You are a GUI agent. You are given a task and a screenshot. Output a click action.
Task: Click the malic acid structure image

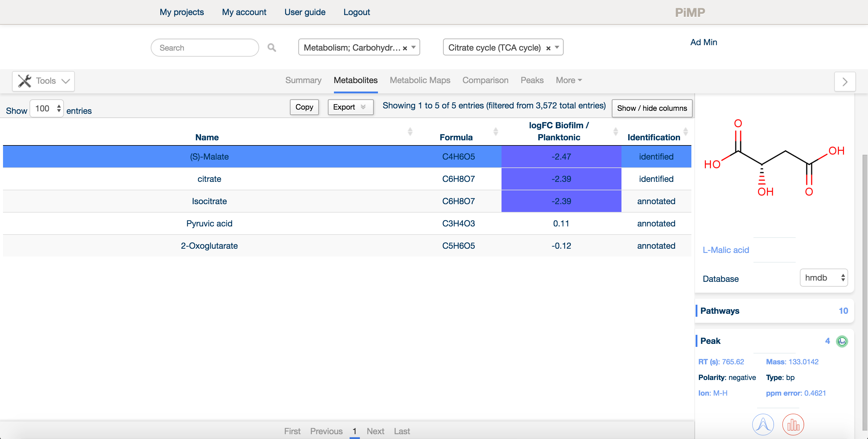click(774, 158)
